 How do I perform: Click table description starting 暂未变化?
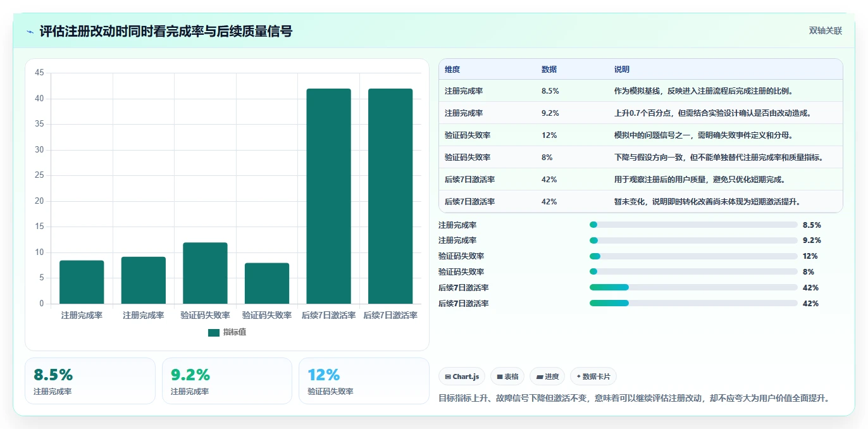708,202
